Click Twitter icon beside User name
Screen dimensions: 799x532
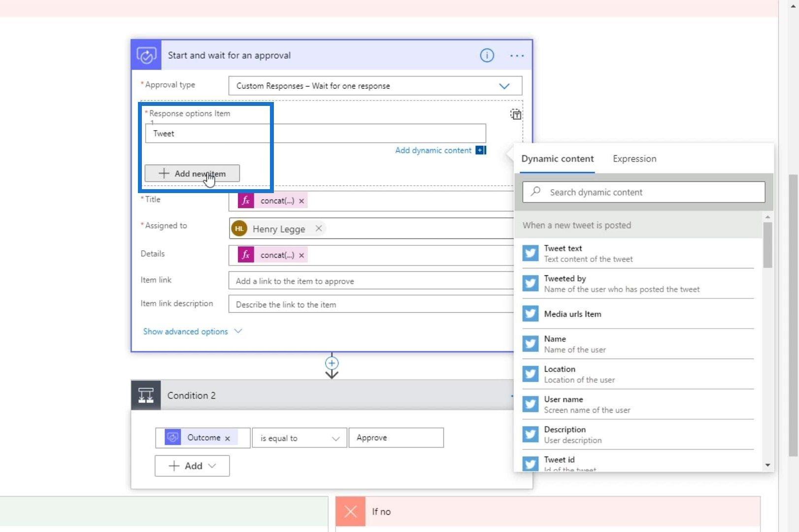point(531,404)
